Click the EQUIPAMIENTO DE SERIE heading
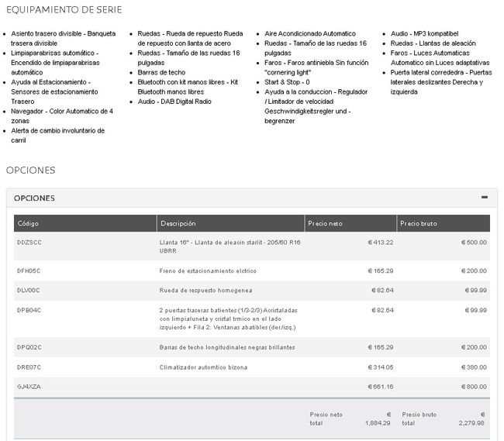Viewport: 504px width, 441px height. tap(64, 10)
